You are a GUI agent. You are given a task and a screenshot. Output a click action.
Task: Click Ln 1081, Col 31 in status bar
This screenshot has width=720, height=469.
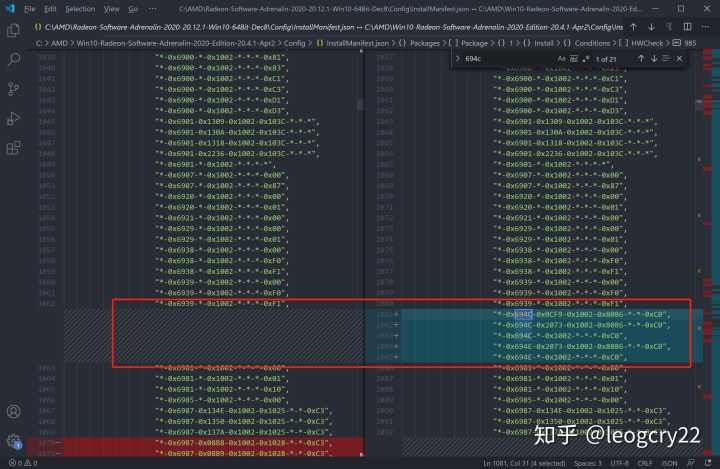point(524,463)
